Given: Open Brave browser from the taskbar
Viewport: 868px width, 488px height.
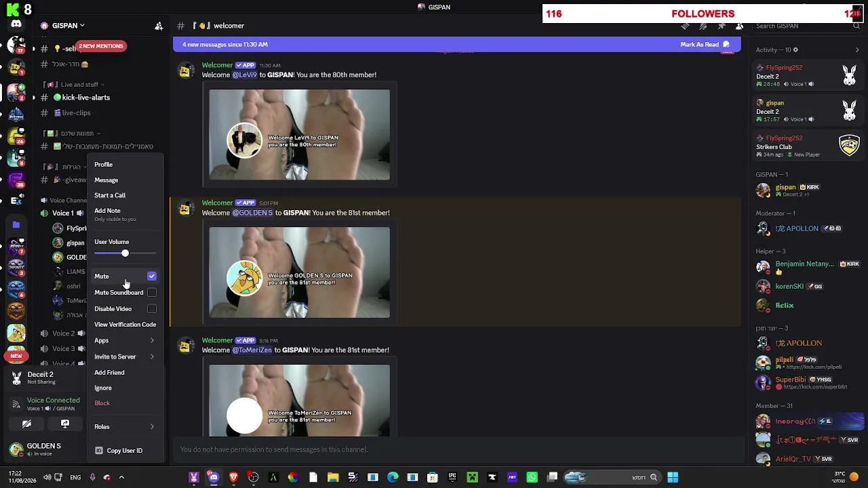Looking at the screenshot, I should pos(233,477).
